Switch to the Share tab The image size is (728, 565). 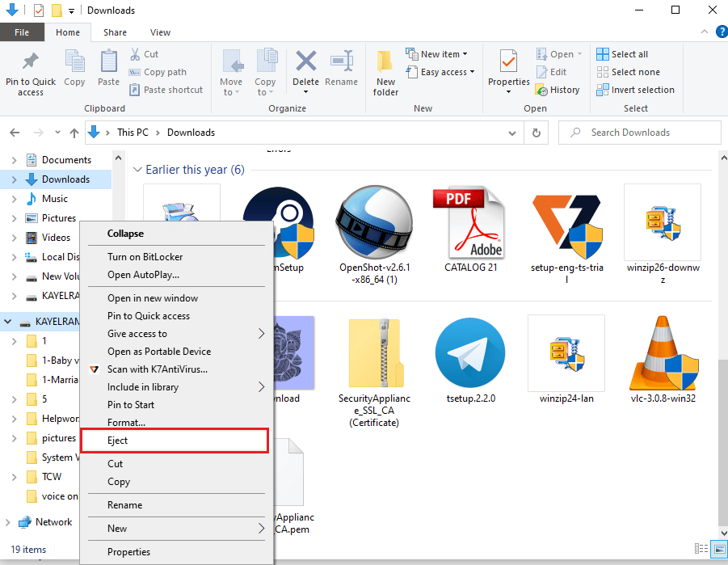click(x=116, y=32)
